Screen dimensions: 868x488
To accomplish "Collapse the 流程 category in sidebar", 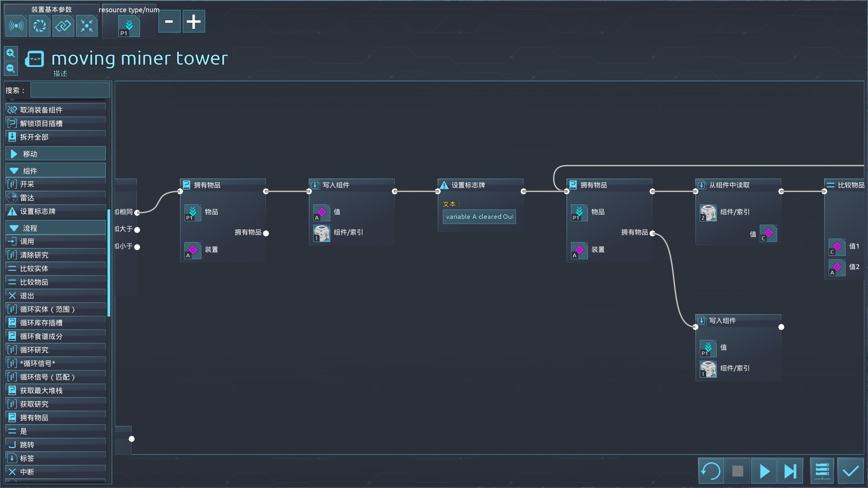I will tap(56, 228).
